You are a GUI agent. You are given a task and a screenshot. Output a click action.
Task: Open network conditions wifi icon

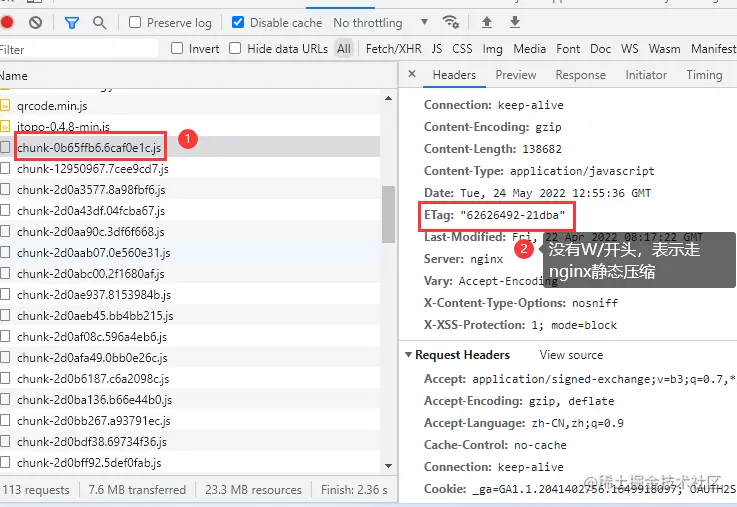coord(451,22)
